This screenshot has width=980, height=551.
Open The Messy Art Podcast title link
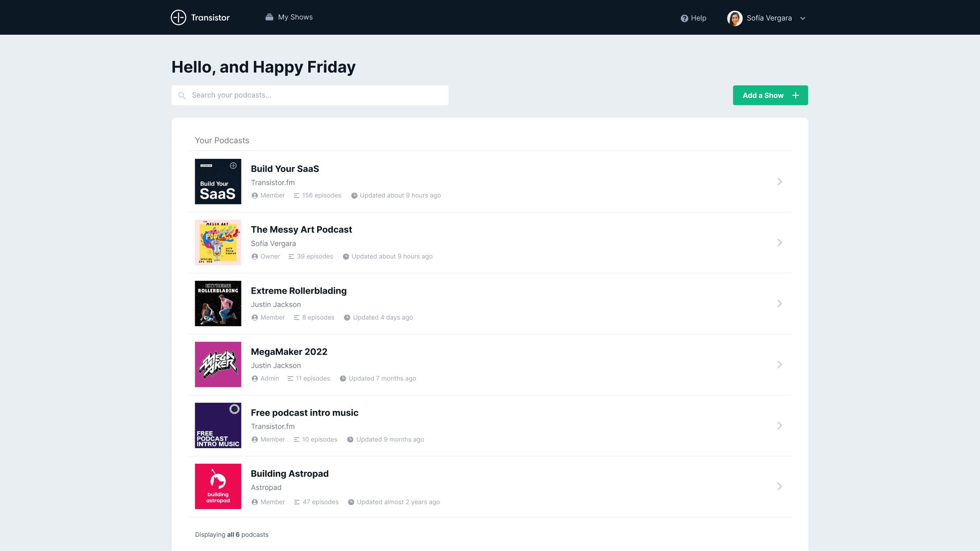tap(301, 230)
